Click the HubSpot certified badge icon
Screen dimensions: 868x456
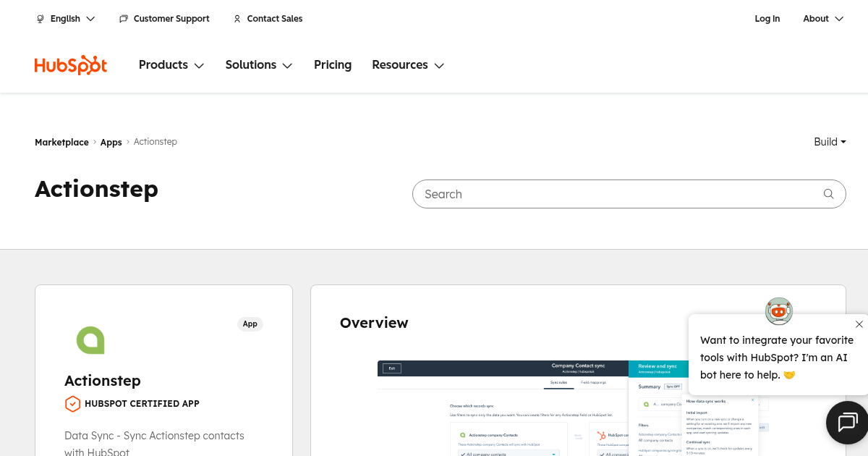(72, 404)
